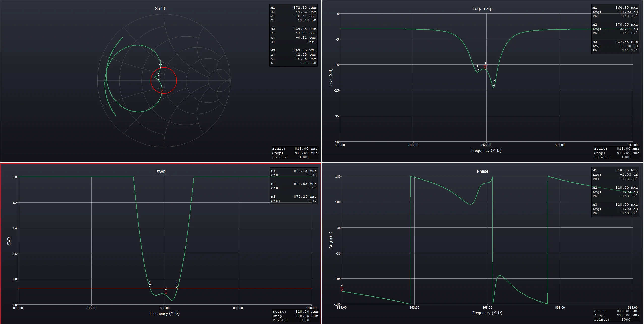Viewport: 644px width, 324px height.
Task: Click the SWR chart title
Action: [161, 172]
